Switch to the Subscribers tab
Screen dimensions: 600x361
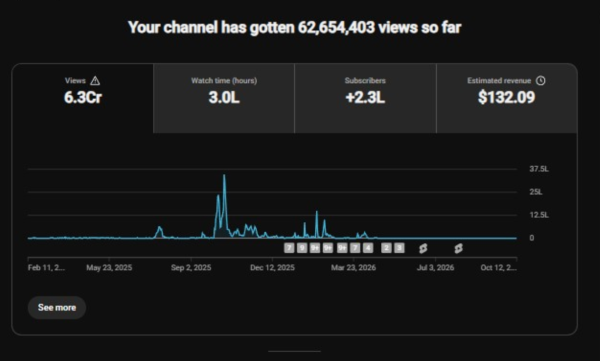click(x=365, y=98)
